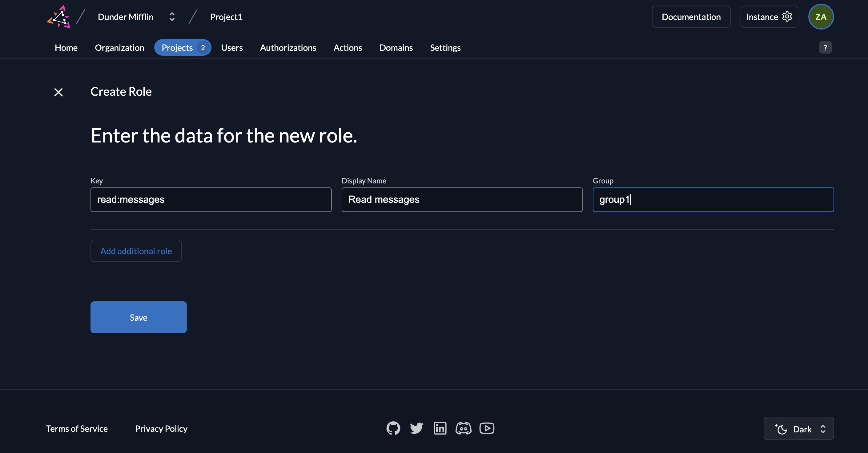Click the Add additional role button
Viewport: 868px width, 453px height.
click(136, 250)
